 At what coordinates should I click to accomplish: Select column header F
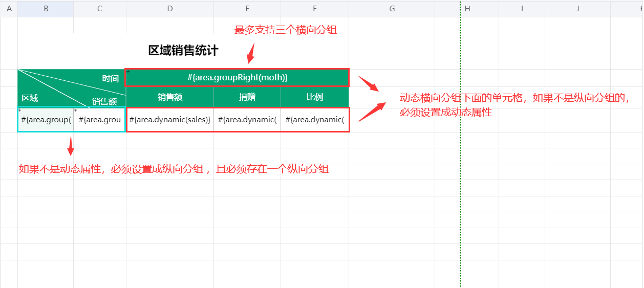pyautogui.click(x=315, y=9)
